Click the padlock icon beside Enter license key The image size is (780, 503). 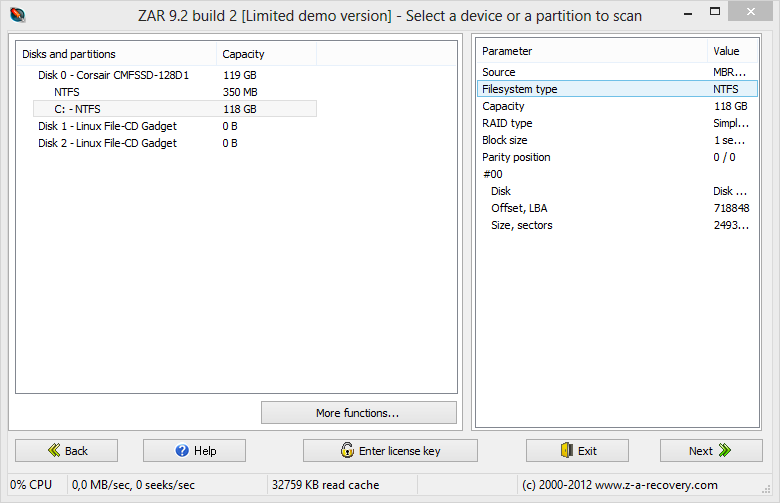pos(347,450)
